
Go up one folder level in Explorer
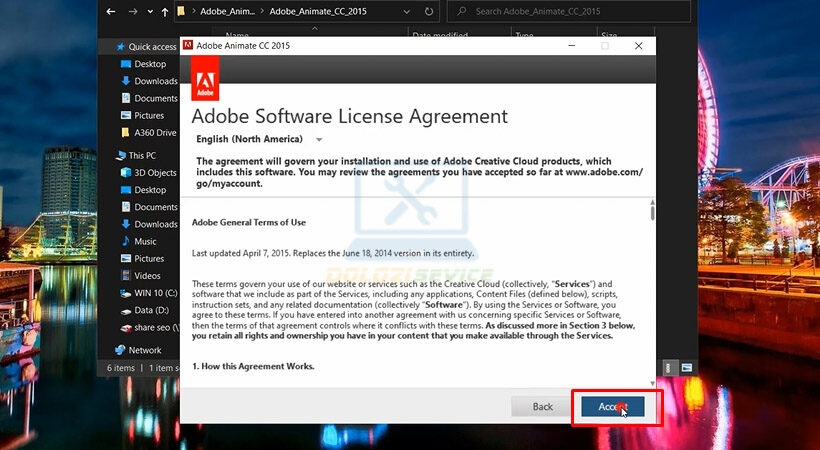click(x=165, y=12)
